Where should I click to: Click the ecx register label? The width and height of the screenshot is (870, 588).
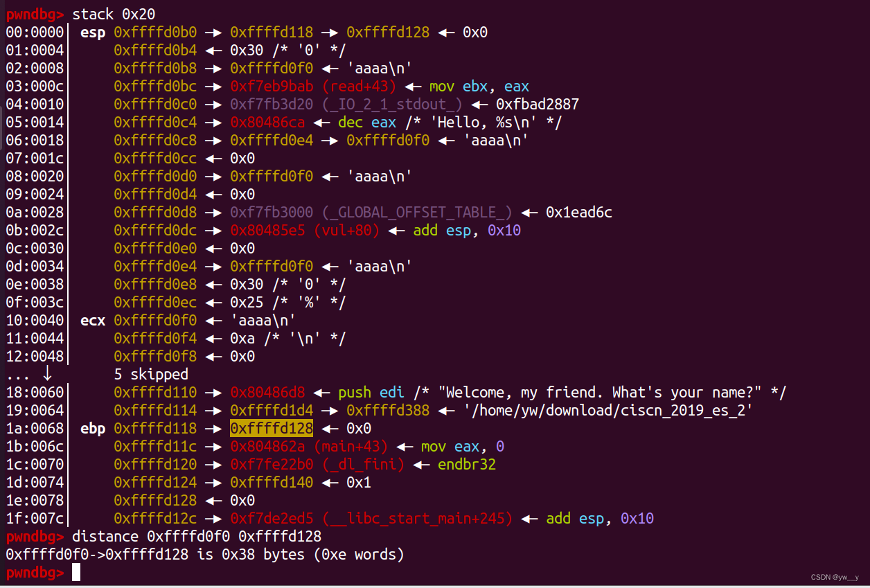pos(93,321)
